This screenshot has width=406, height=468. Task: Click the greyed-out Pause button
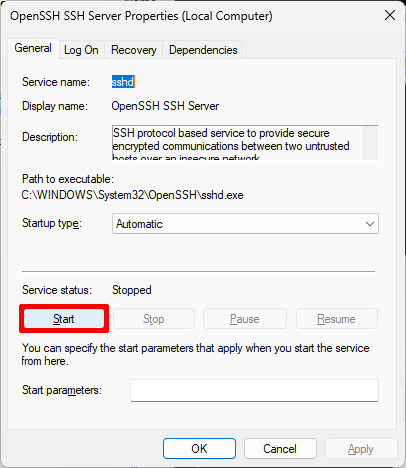245,319
